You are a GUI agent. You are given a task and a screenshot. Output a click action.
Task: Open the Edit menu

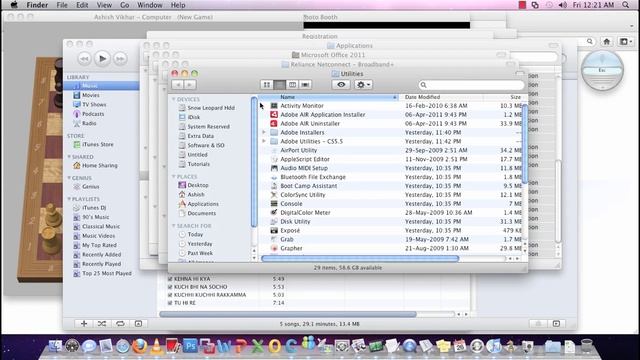click(82, 5)
